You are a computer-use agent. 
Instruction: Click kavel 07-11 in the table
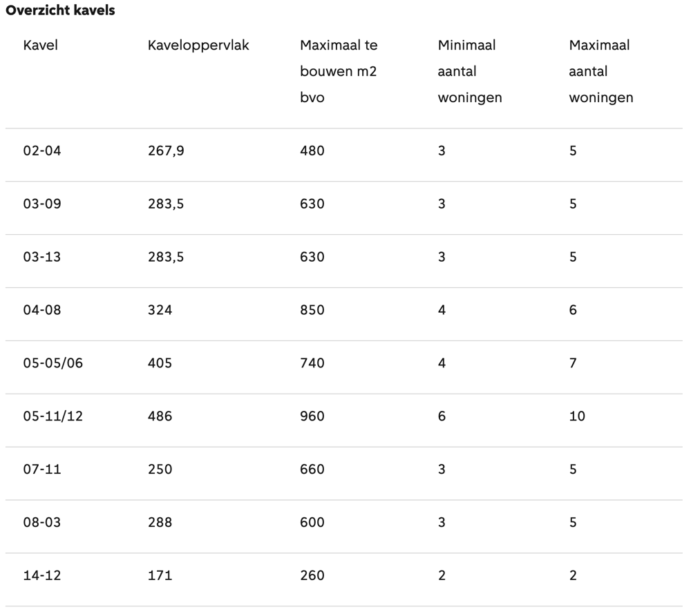coord(42,470)
